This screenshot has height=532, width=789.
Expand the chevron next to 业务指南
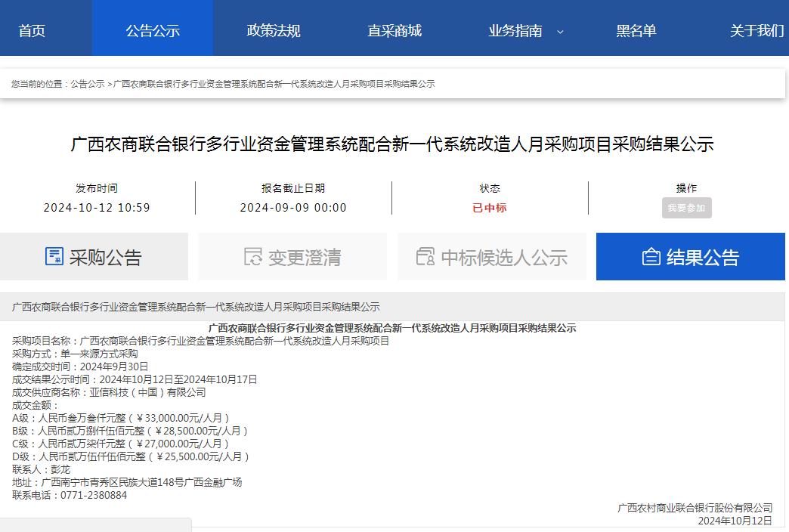point(560,32)
